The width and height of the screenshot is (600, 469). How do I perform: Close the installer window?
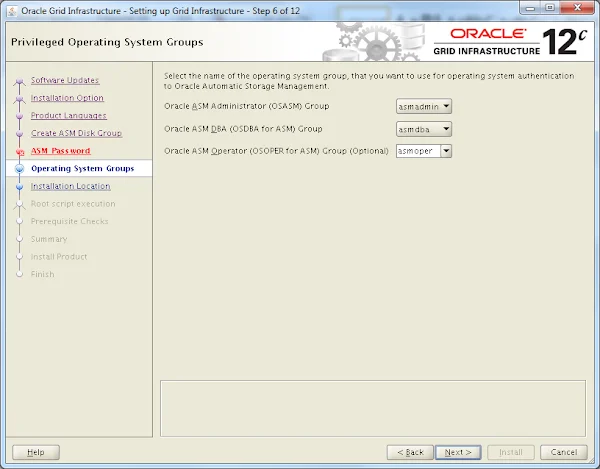(x=577, y=8)
